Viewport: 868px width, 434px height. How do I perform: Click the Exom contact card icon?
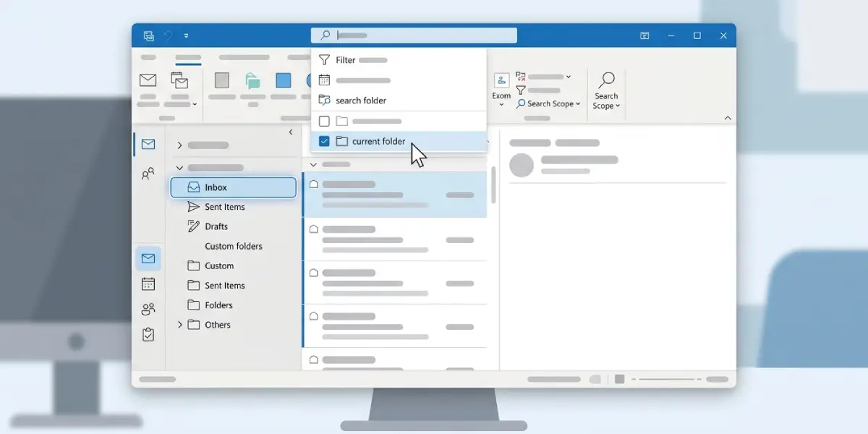501,80
